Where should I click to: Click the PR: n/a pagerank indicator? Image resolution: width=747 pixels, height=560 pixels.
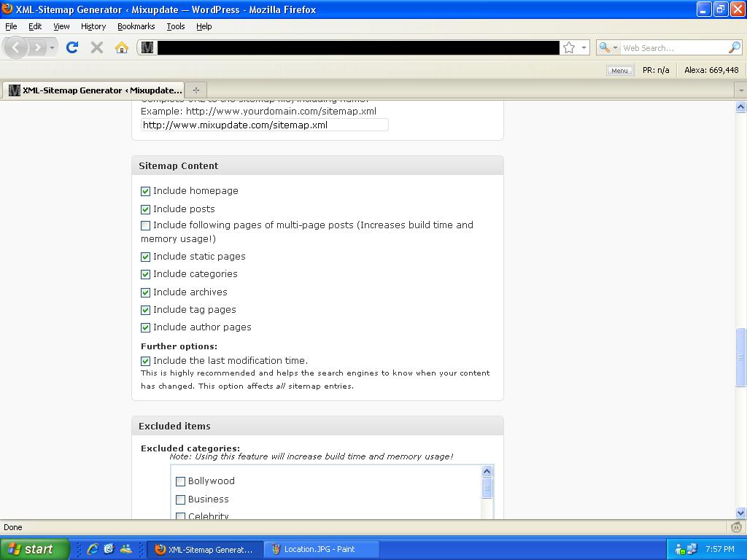click(x=656, y=70)
